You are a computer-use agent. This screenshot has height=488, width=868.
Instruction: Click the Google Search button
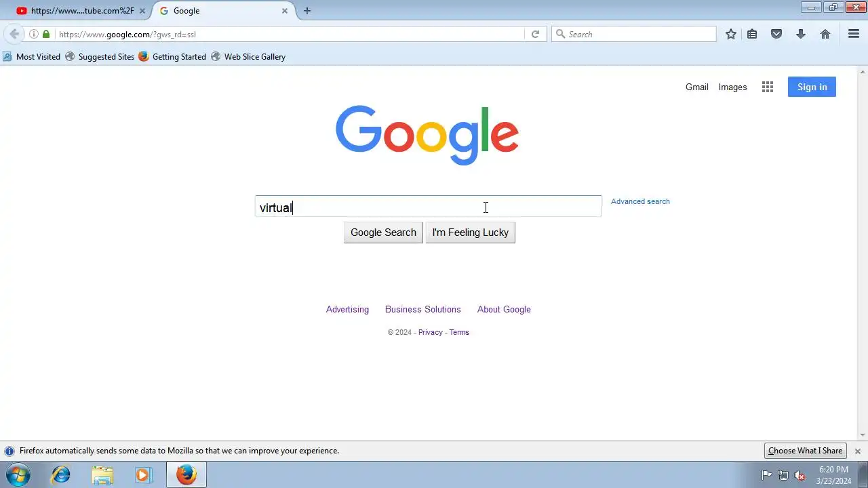point(383,232)
